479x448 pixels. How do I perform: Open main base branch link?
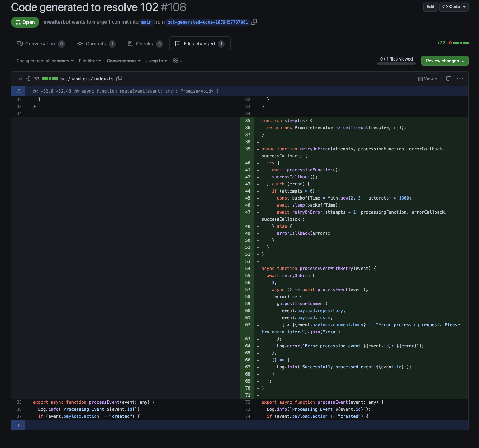[x=146, y=22]
